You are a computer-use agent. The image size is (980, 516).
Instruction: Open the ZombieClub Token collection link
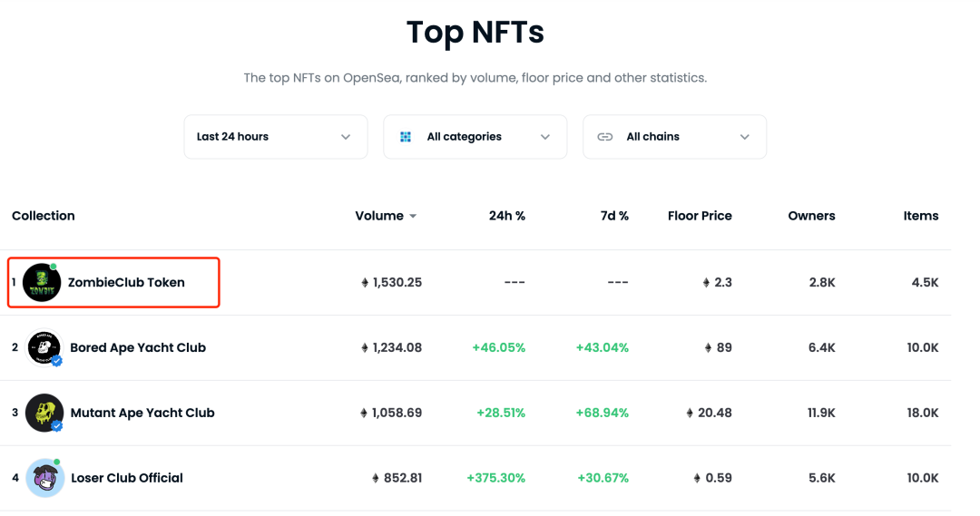(126, 283)
